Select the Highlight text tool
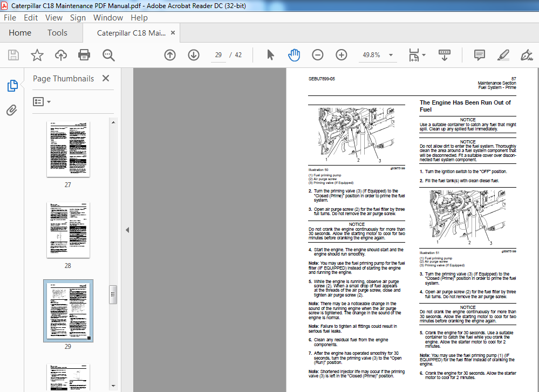The height and width of the screenshot is (392, 539). pyautogui.click(x=503, y=55)
